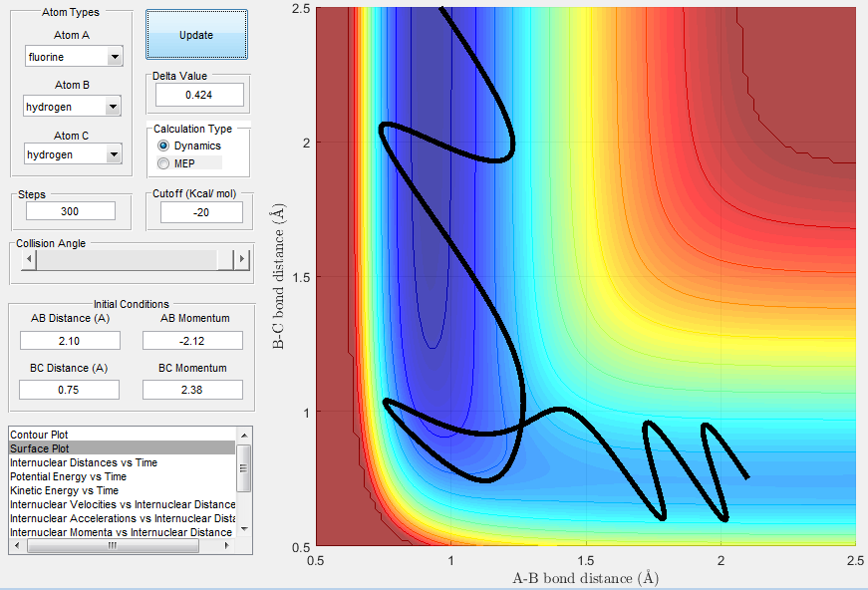Edit the AB Momentum field
868x590 pixels.
coord(192,341)
